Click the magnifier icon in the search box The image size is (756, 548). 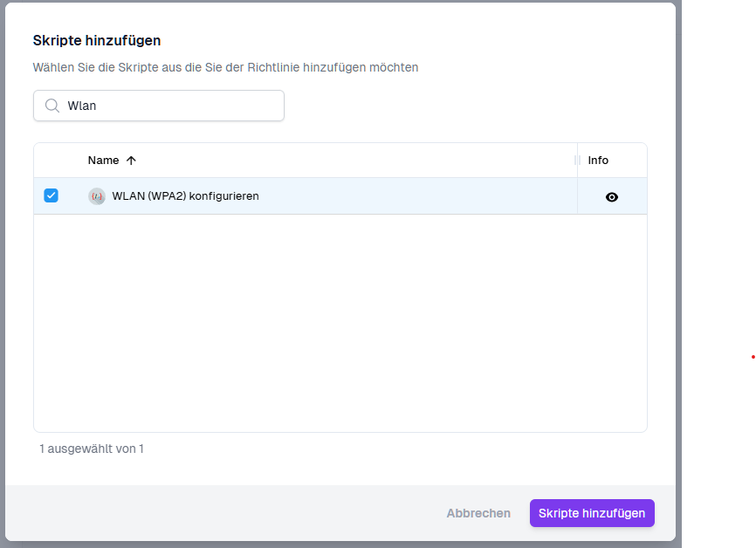pos(52,106)
